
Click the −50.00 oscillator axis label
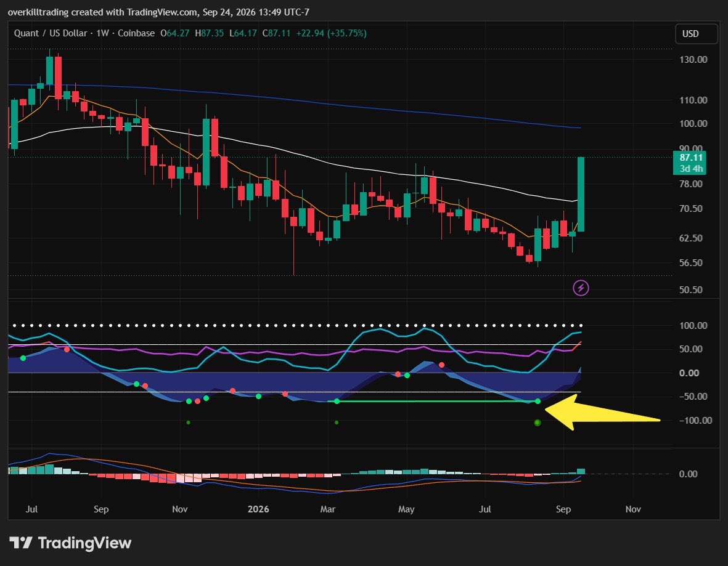[x=693, y=397]
